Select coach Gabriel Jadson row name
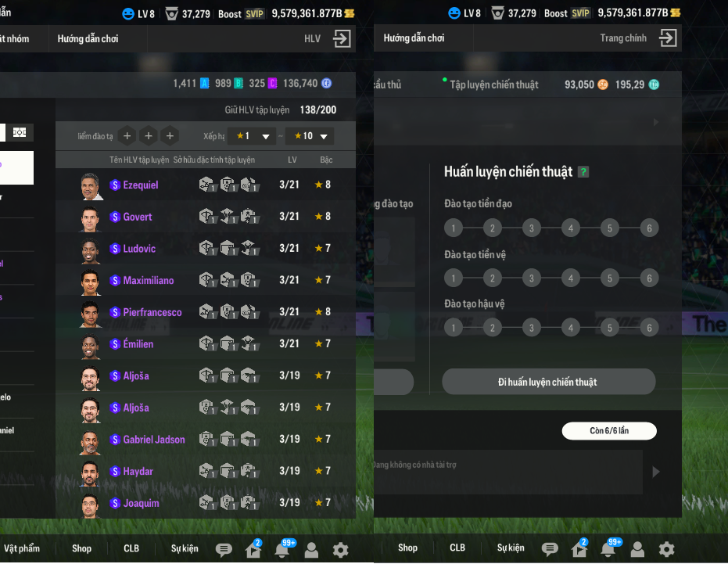728x564 pixels. click(x=154, y=440)
